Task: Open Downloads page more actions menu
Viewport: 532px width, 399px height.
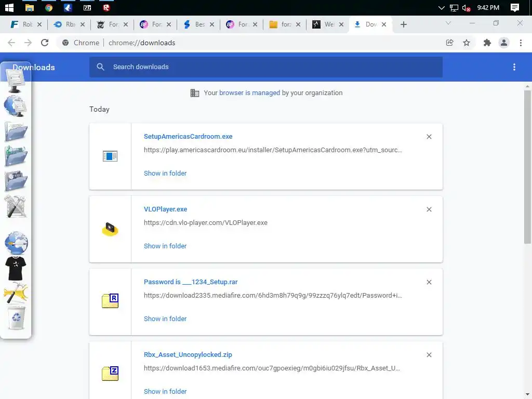Action: pos(514,67)
